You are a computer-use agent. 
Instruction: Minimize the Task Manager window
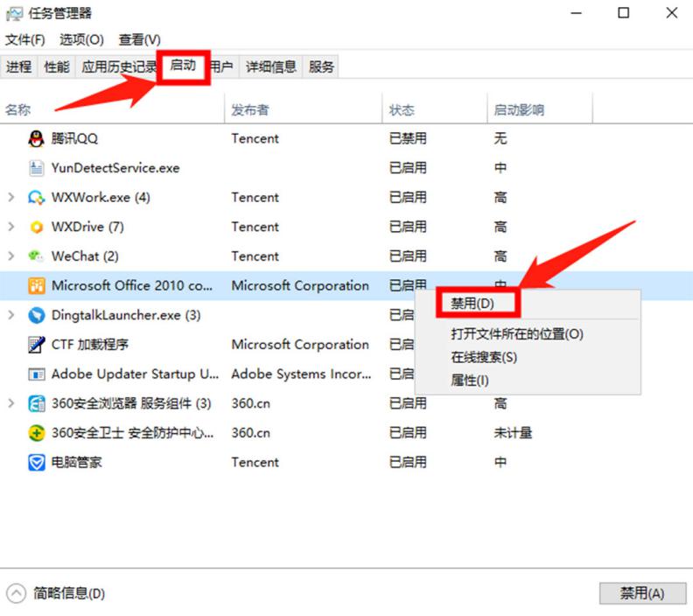click(576, 13)
